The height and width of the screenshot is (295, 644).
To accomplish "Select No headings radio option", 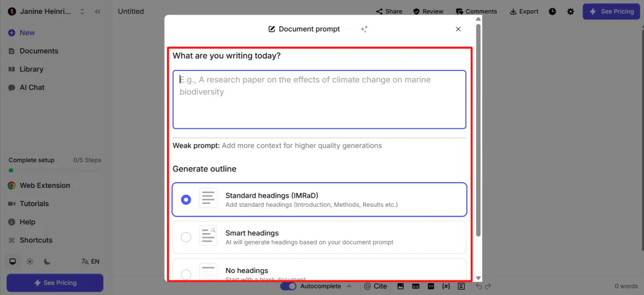I will (x=186, y=275).
